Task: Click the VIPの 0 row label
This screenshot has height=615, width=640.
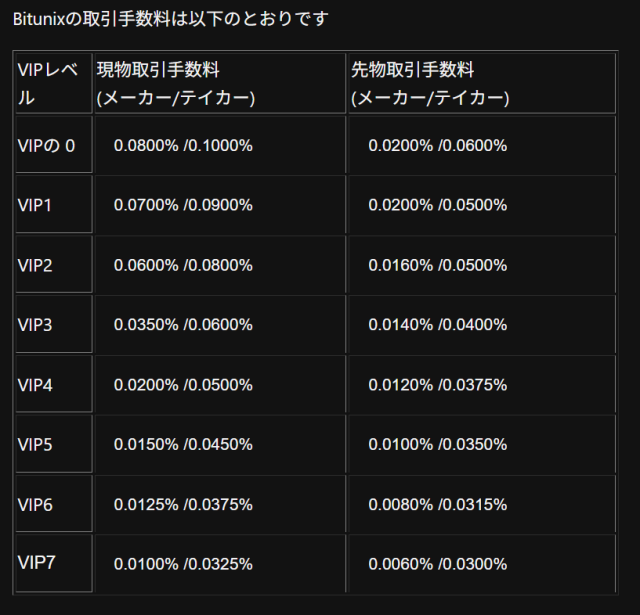Action: (x=47, y=145)
